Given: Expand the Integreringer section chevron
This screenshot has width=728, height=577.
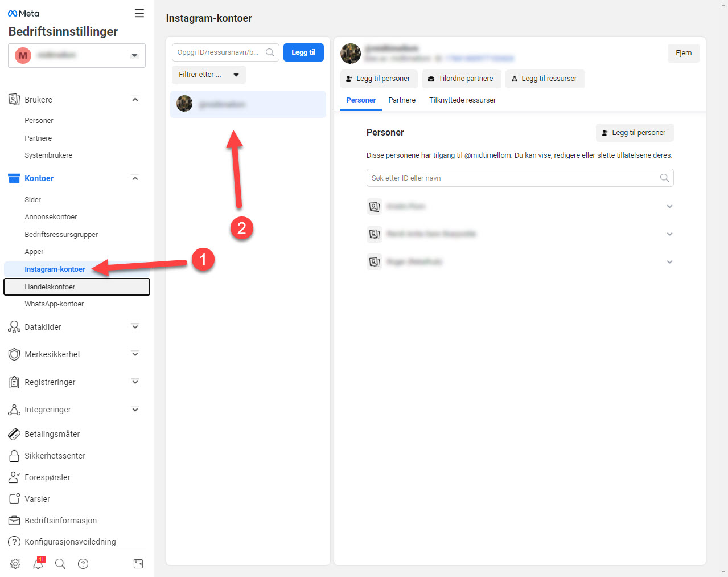Looking at the screenshot, I should pos(135,410).
